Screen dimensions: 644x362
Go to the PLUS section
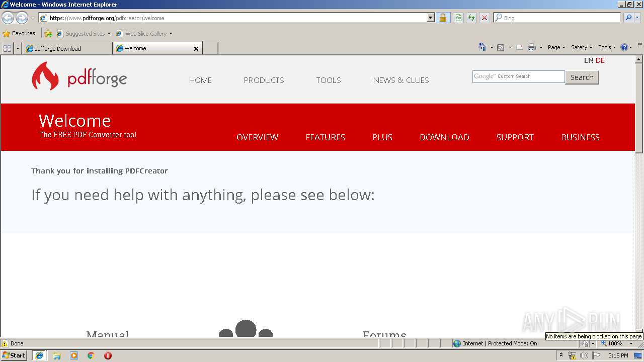(x=382, y=137)
